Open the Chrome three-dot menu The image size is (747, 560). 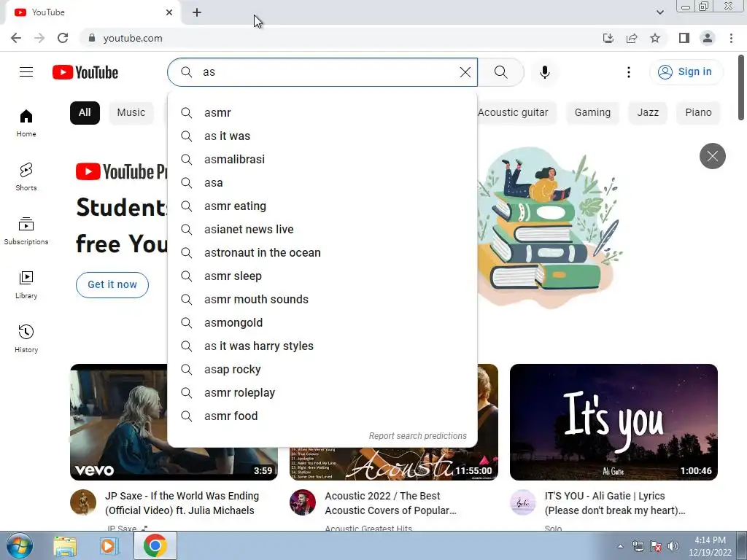point(731,38)
